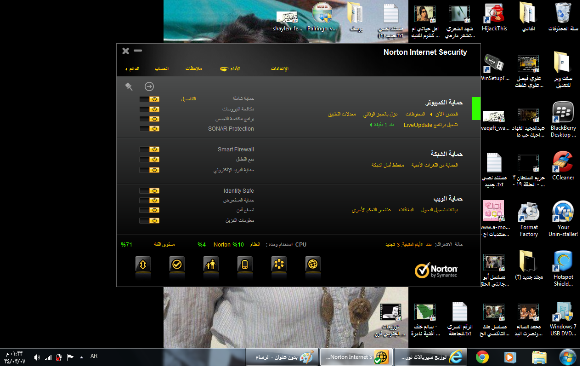Toggle the تصفح آمن switch

click(150, 210)
